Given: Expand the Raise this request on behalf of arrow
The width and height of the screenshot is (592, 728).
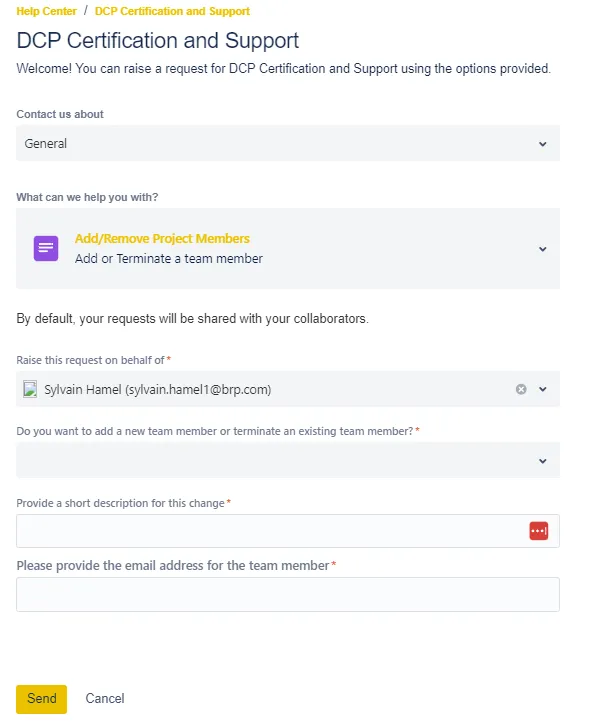Looking at the screenshot, I should pos(542,389).
